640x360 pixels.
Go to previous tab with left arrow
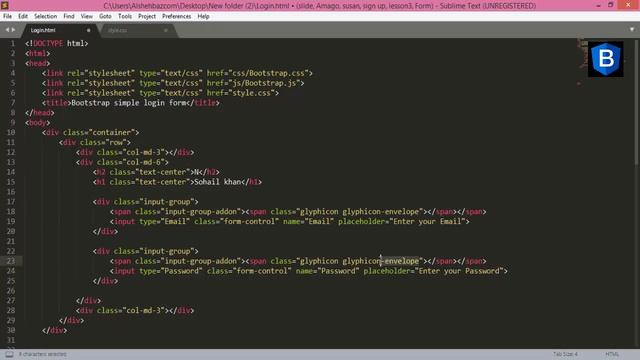[7, 30]
